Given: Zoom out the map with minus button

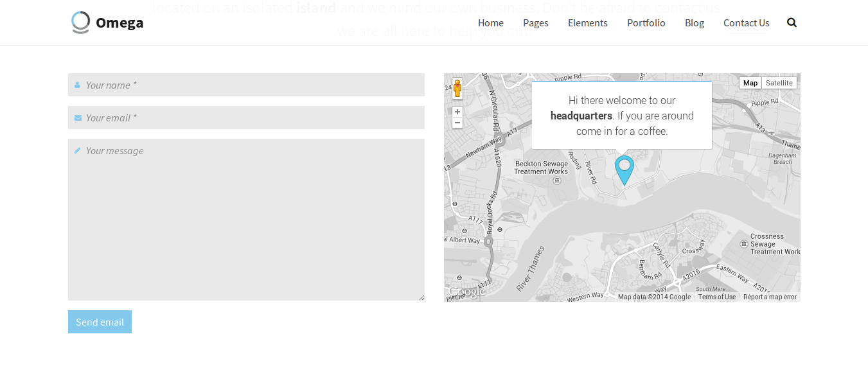Looking at the screenshot, I should [457, 123].
